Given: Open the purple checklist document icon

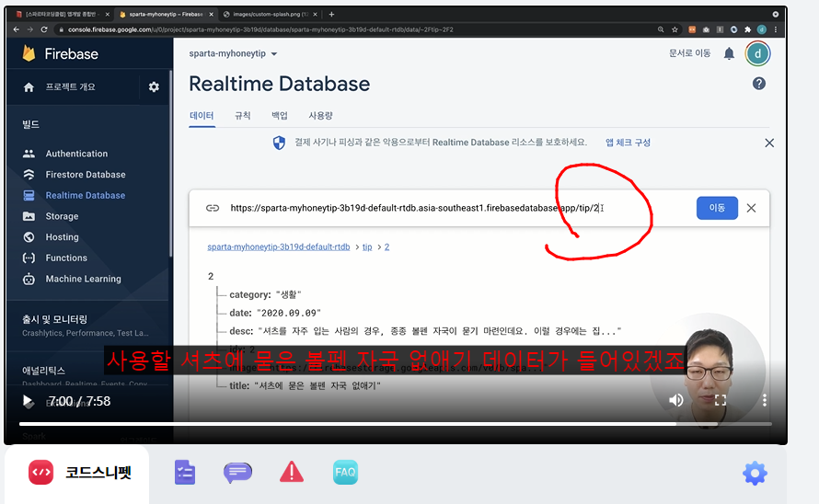Looking at the screenshot, I should click(x=185, y=473).
